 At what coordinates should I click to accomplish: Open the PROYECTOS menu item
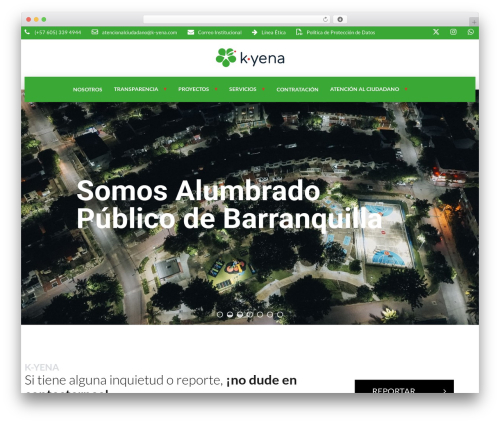coord(194,89)
